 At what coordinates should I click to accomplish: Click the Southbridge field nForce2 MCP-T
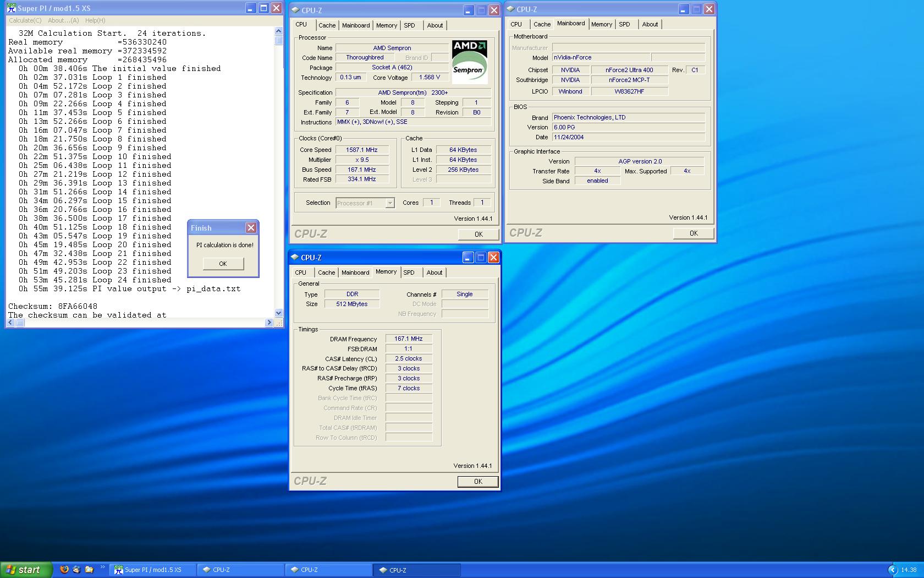[x=629, y=80]
